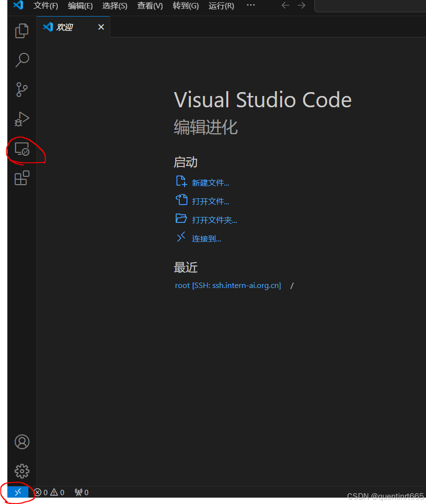
Task: Open the Accounts icon
Action: (x=22, y=442)
